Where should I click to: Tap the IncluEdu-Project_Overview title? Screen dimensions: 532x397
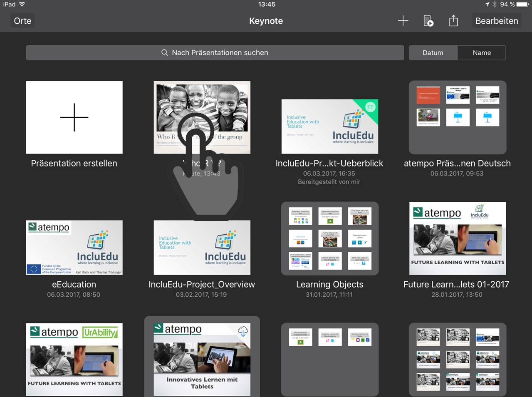click(x=202, y=285)
